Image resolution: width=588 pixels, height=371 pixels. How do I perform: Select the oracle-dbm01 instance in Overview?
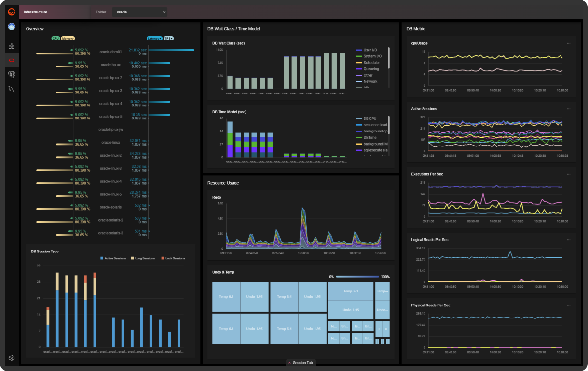(110, 52)
